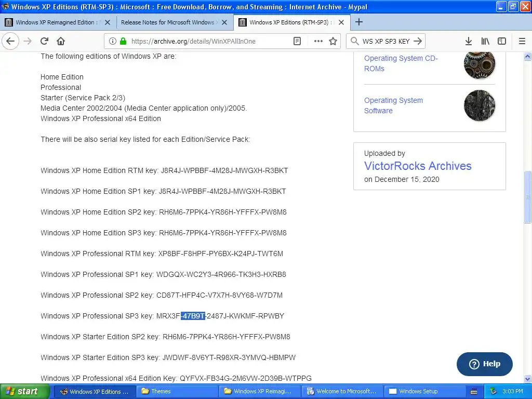
Task: Submit search with the arrow button
Action: 418,41
